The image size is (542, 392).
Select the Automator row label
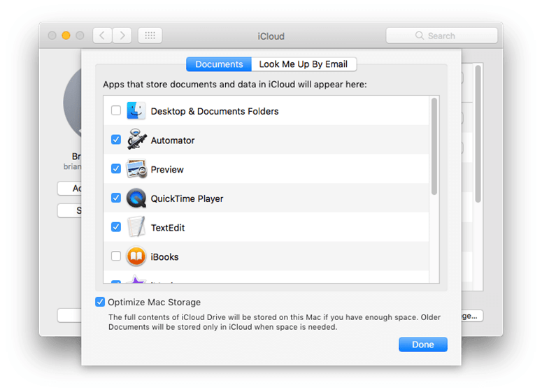coord(173,140)
